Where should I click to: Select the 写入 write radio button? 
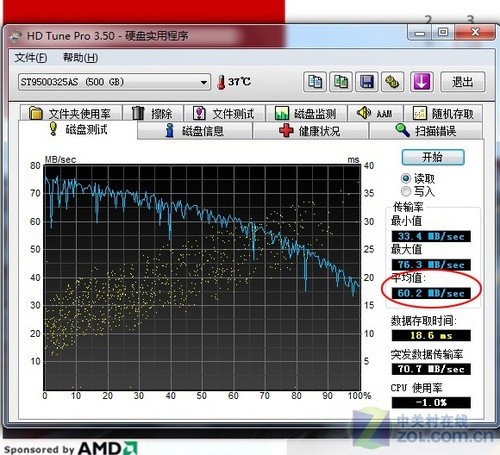[x=406, y=192]
